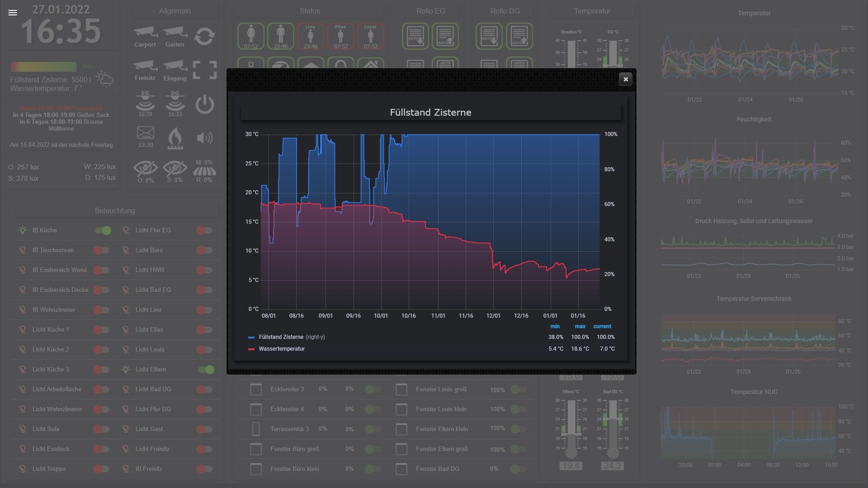
Task: Click the fullscreen brackets icon
Action: [205, 70]
